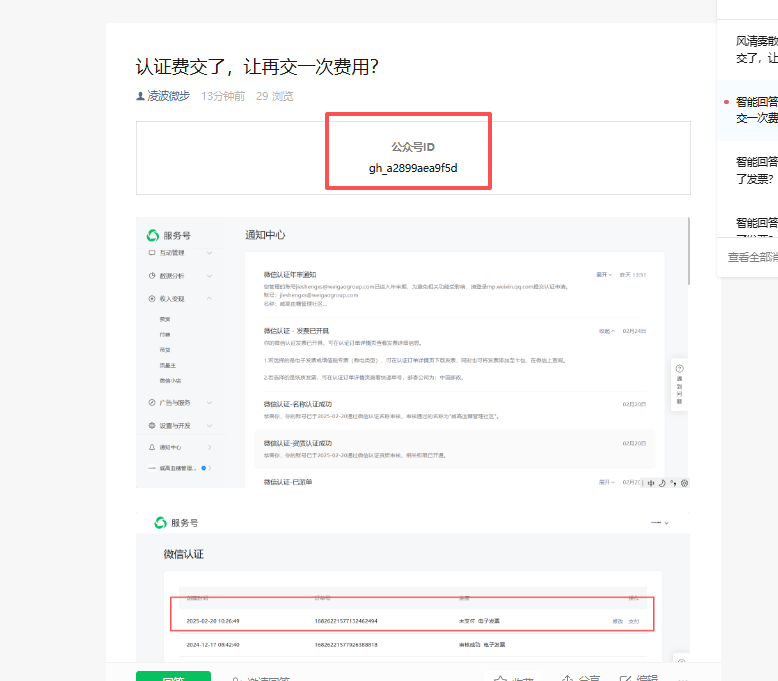
Task: Expand the 微信认证-已派单 notice with 展开
Action: [606, 482]
